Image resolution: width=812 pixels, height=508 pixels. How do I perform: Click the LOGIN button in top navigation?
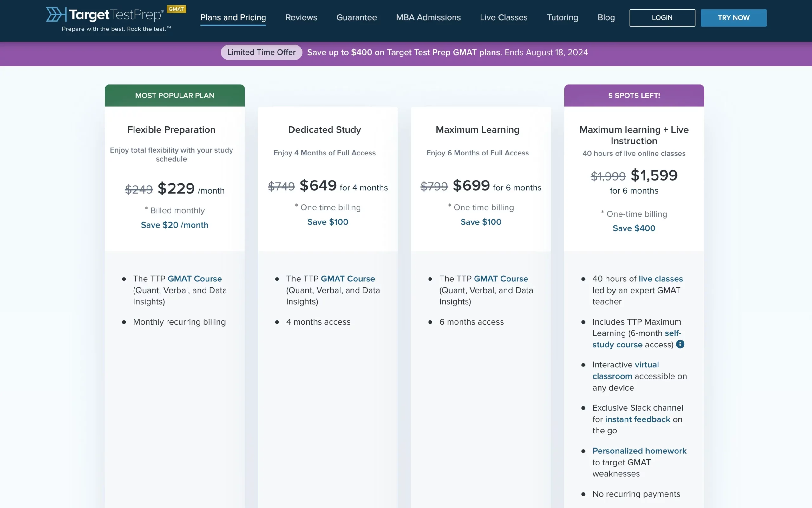tap(662, 17)
